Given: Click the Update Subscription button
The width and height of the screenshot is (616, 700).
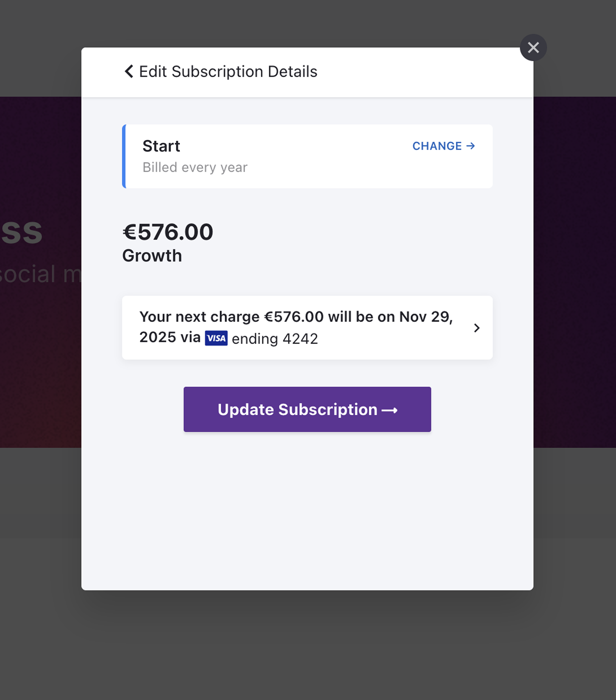Looking at the screenshot, I should coord(307,409).
